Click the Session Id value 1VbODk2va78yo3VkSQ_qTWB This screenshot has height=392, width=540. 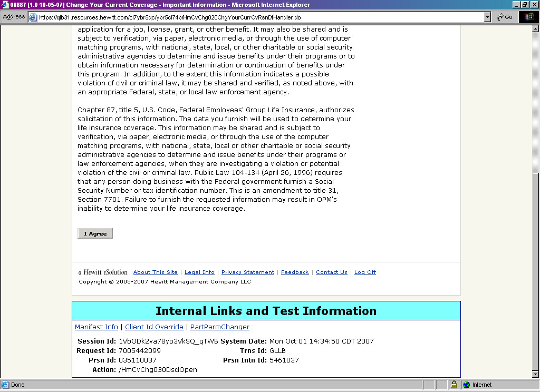click(168, 341)
